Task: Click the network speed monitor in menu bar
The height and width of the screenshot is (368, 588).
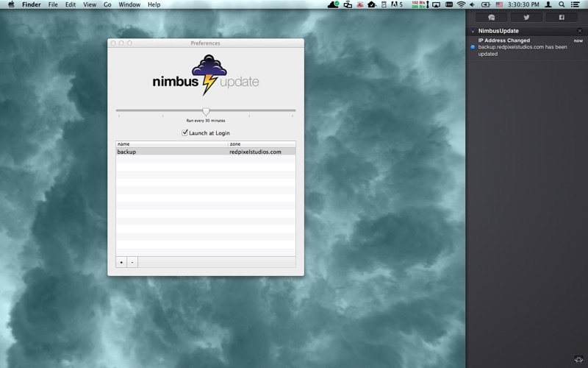Action: 420,4
